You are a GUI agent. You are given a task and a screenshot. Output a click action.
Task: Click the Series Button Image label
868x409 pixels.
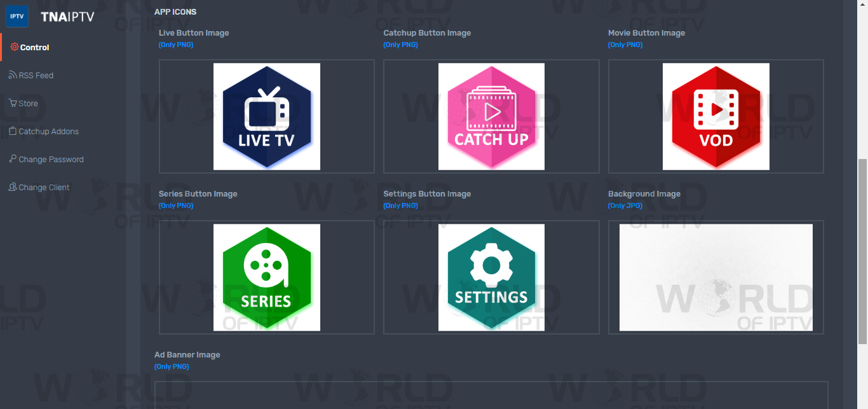198,194
